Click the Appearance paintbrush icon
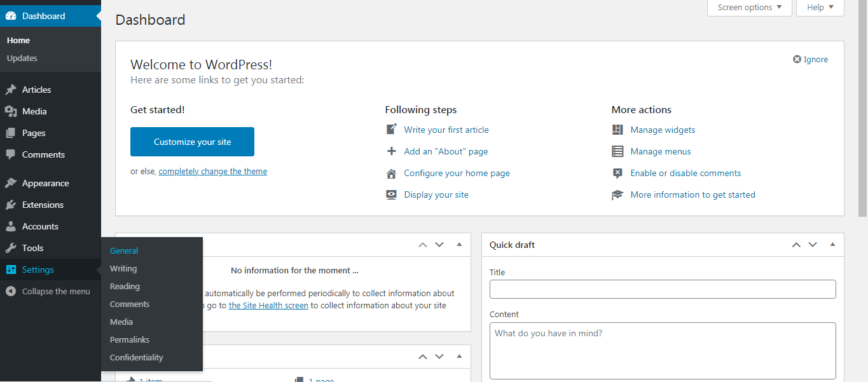868x382 pixels. coord(11,183)
